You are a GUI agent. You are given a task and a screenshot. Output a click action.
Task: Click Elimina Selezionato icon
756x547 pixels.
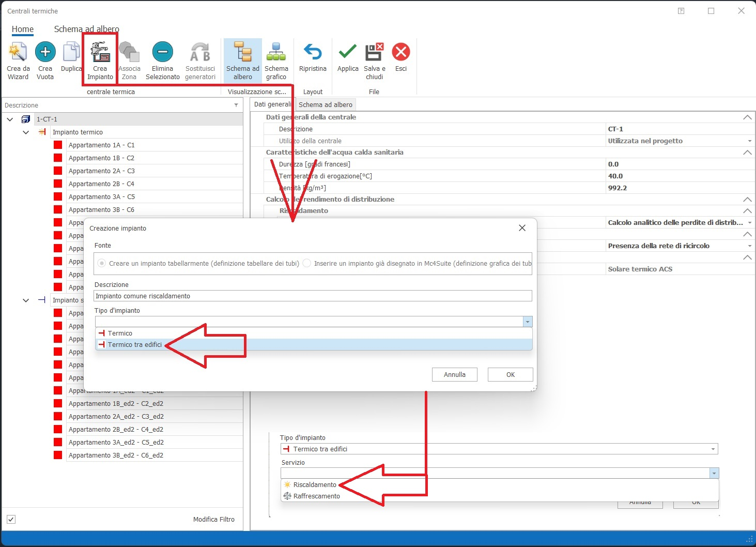coord(162,52)
